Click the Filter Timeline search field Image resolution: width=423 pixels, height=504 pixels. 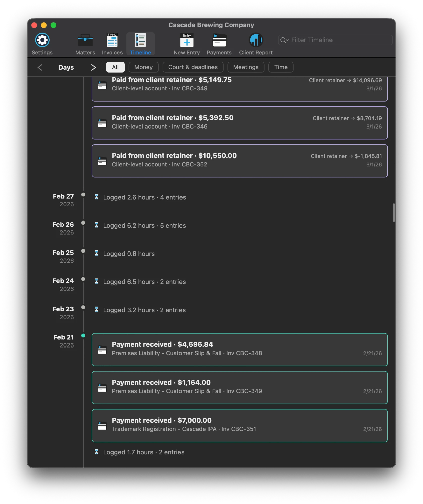[x=335, y=40]
